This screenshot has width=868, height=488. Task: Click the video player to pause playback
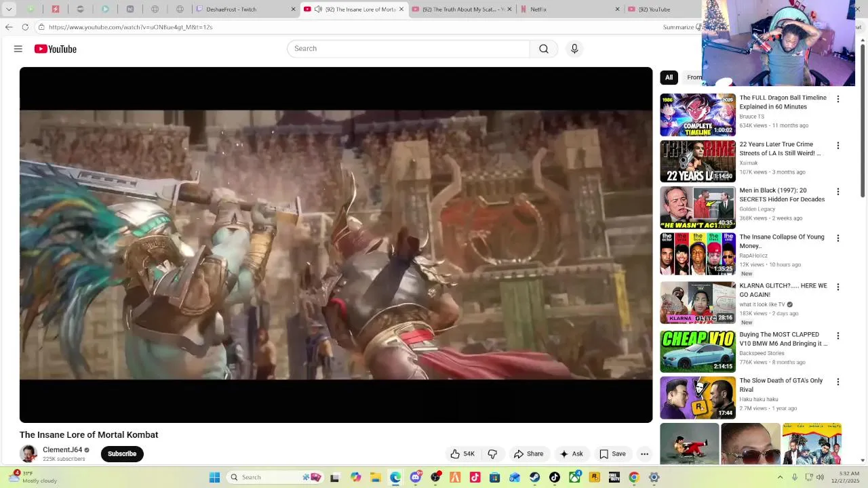tap(336, 245)
